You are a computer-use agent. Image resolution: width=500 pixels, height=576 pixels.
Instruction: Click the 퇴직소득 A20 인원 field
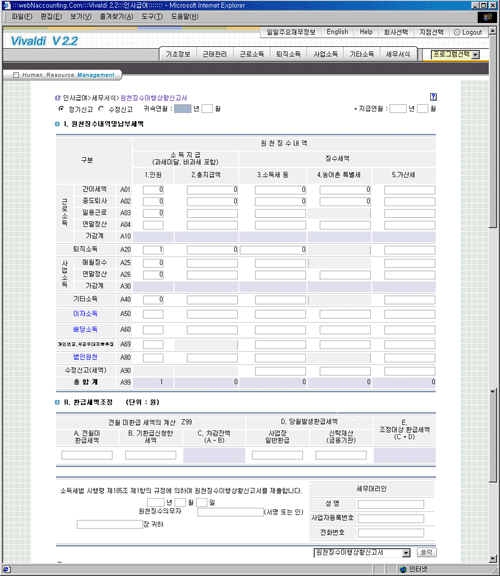pyautogui.click(x=153, y=250)
